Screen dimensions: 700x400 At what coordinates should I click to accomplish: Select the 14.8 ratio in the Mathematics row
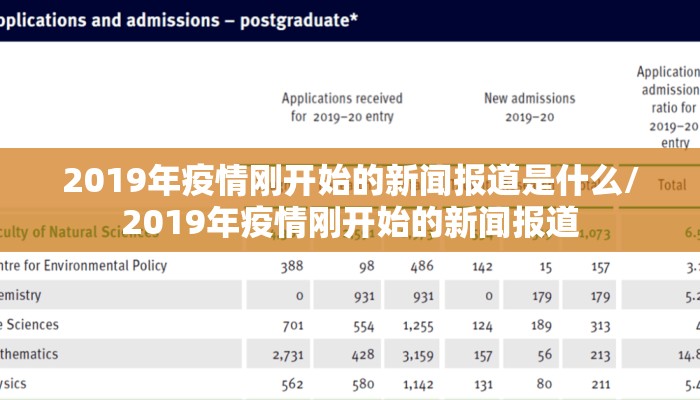coord(689,355)
